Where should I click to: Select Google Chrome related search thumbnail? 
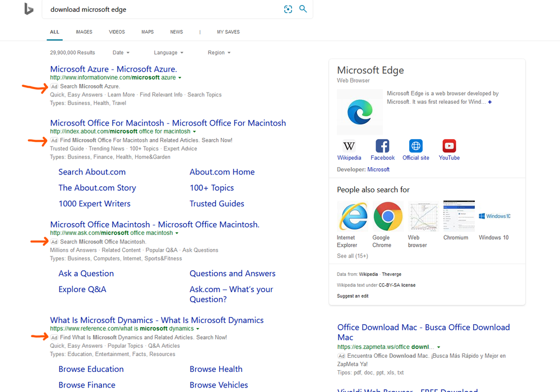tap(388, 216)
